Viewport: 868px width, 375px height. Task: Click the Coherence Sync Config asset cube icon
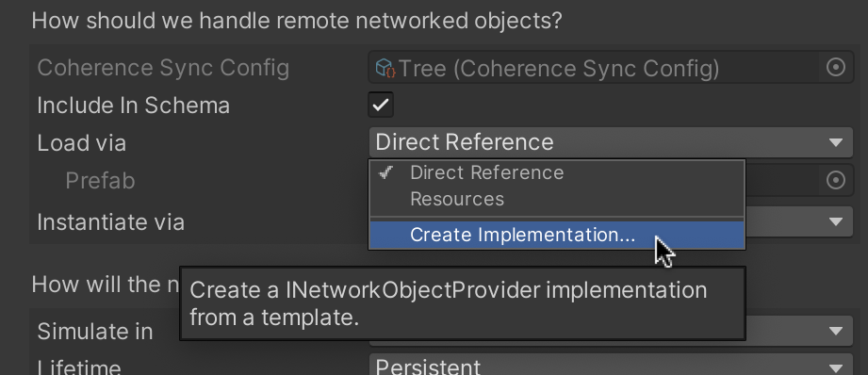point(385,68)
